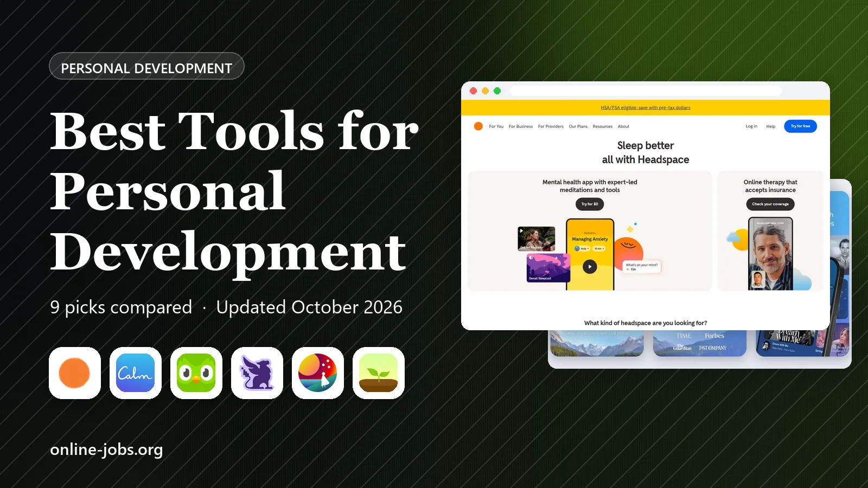This screenshot has height=488, width=868.
Task: Click Mental health app with expert-led heading
Action: tap(590, 186)
